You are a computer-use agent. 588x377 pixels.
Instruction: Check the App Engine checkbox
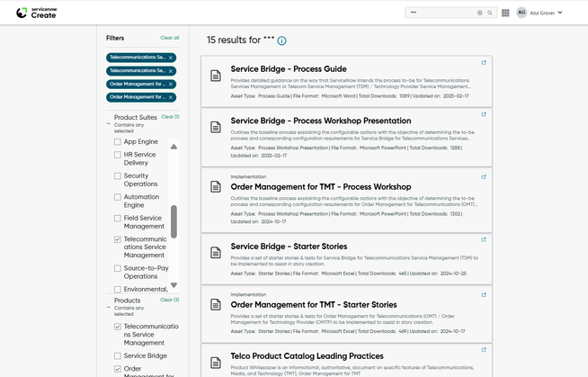click(x=118, y=142)
